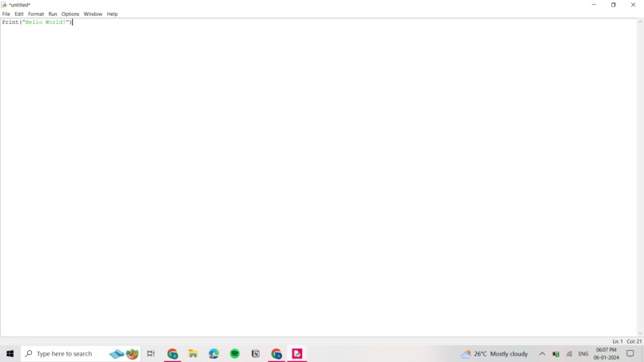644x362 pixels.
Task: Open the Windows Start menu
Action: pos(10,354)
